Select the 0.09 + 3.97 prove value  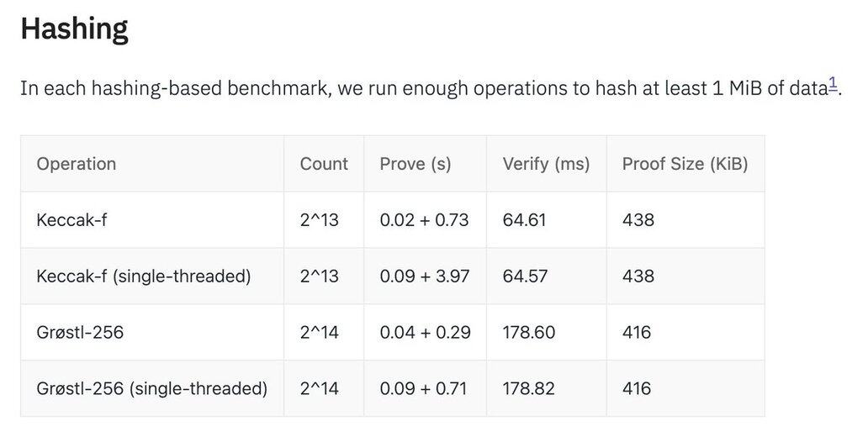click(424, 276)
